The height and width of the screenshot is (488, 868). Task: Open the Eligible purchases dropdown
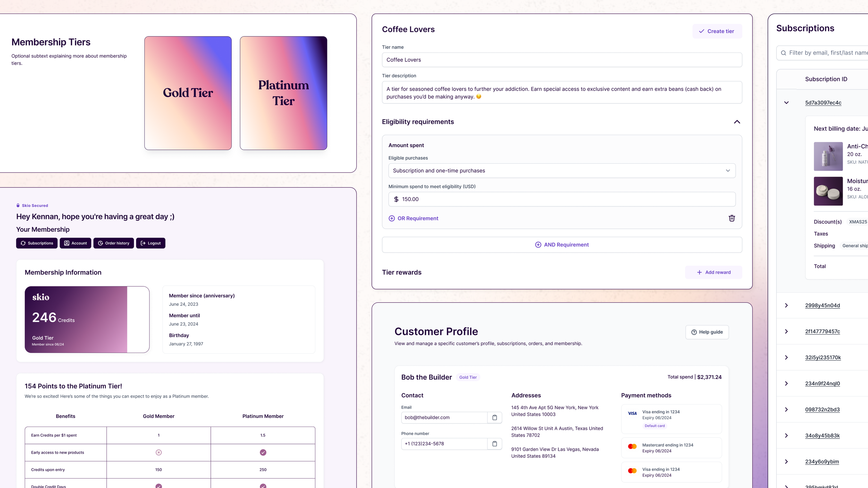pyautogui.click(x=561, y=171)
